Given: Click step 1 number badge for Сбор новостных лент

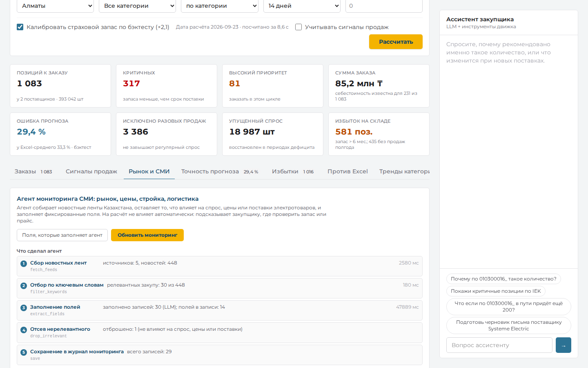Looking at the screenshot, I should click(24, 263).
